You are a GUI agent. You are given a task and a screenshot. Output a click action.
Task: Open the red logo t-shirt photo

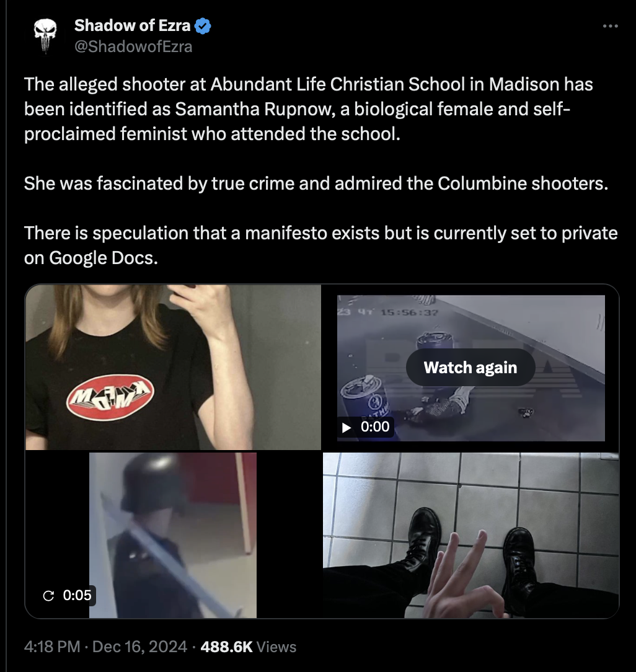173,367
